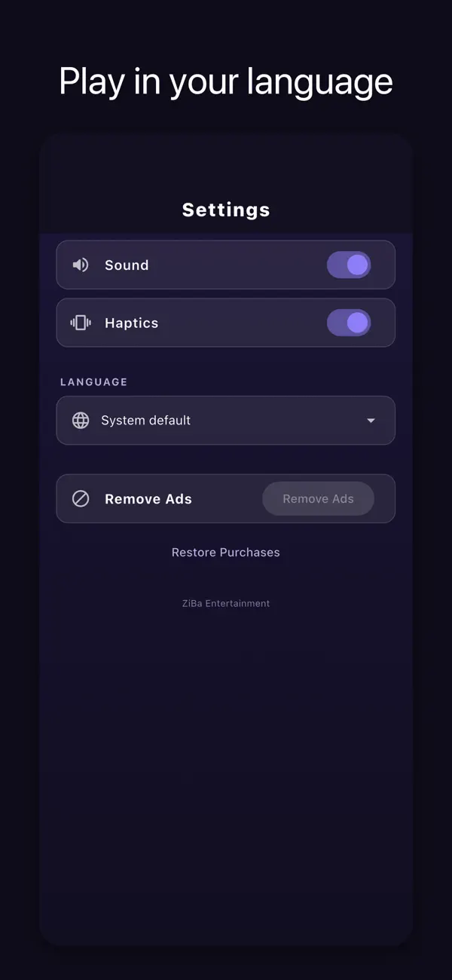The width and height of the screenshot is (452, 980).
Task: Click the purple knob of Haptics toggle
Action: [x=358, y=323]
